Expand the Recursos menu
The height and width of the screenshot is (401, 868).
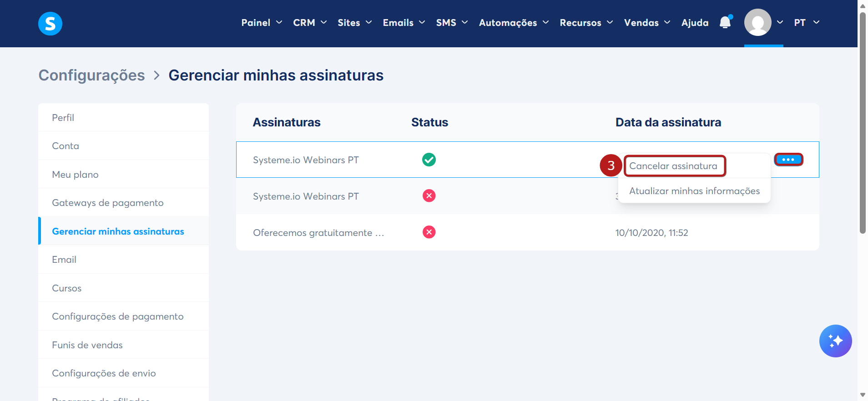(586, 23)
